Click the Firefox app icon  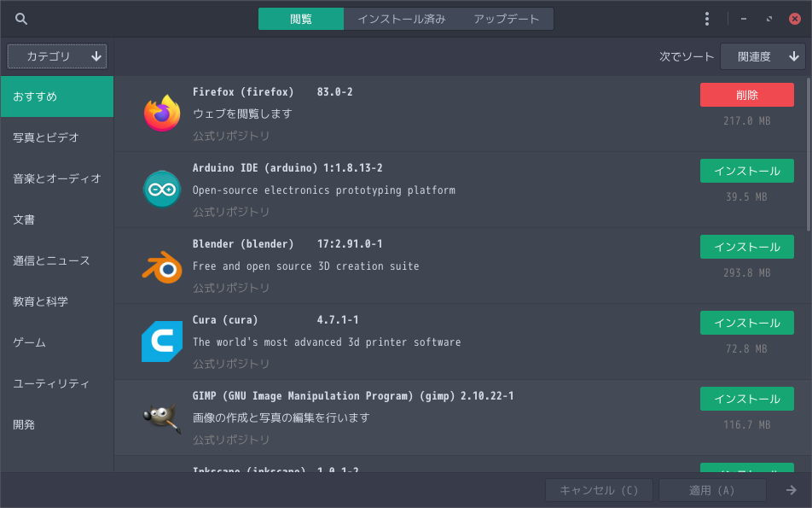162,113
